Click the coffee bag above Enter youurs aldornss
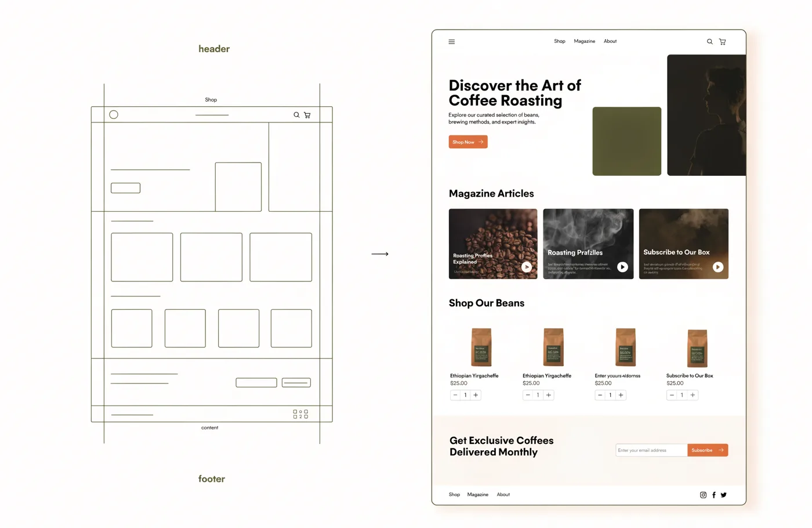Viewport: 812px width, 528px height. point(625,347)
